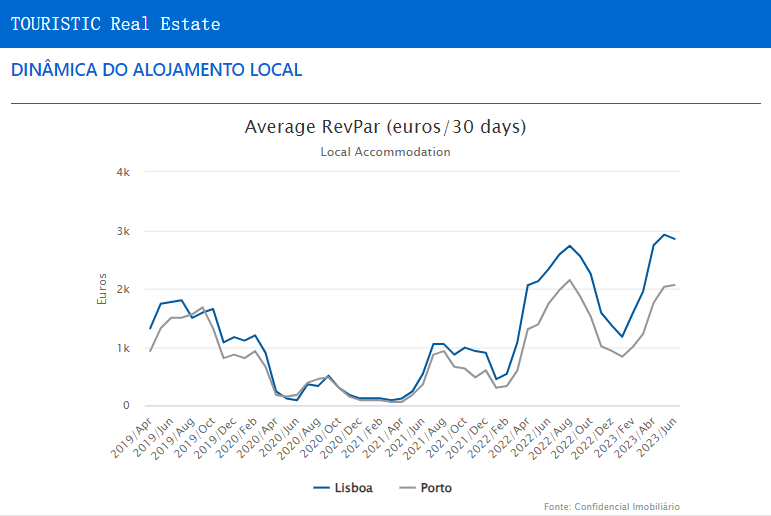
Task: Click the 1k y-axis label
Action: pyautogui.click(x=123, y=348)
